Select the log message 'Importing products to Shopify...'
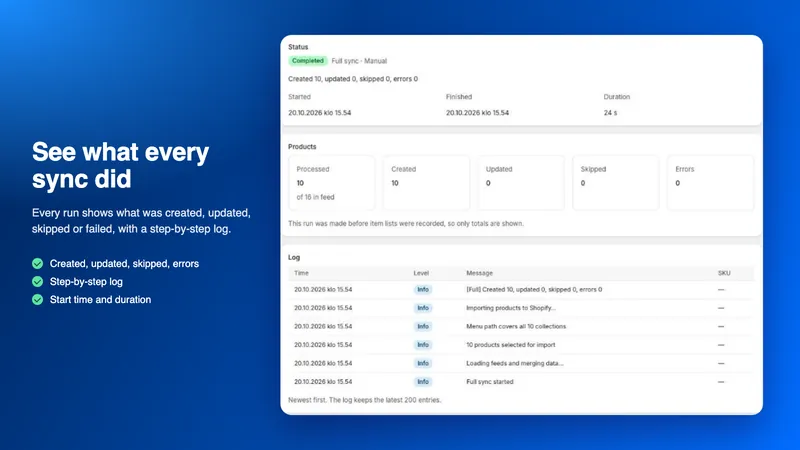800x450 pixels. (511, 308)
